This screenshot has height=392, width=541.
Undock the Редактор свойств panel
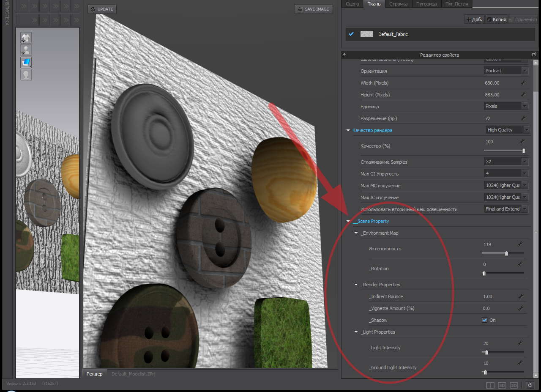(534, 55)
